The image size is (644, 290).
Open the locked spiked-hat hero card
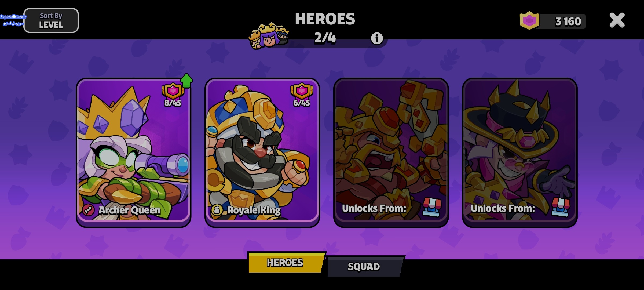[x=520, y=153]
